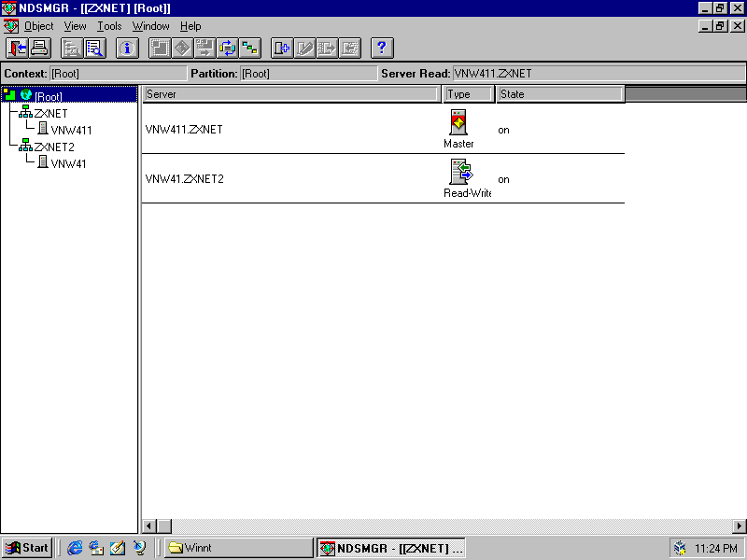747x560 pixels.
Task: Click the tree view toolbar icon
Action: pyautogui.click(x=73, y=49)
